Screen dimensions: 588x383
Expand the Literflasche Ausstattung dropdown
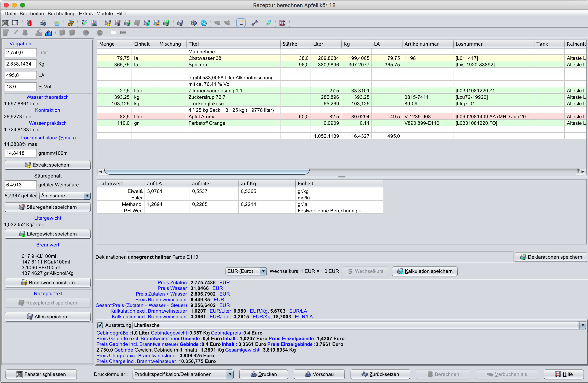pyautogui.click(x=582, y=325)
